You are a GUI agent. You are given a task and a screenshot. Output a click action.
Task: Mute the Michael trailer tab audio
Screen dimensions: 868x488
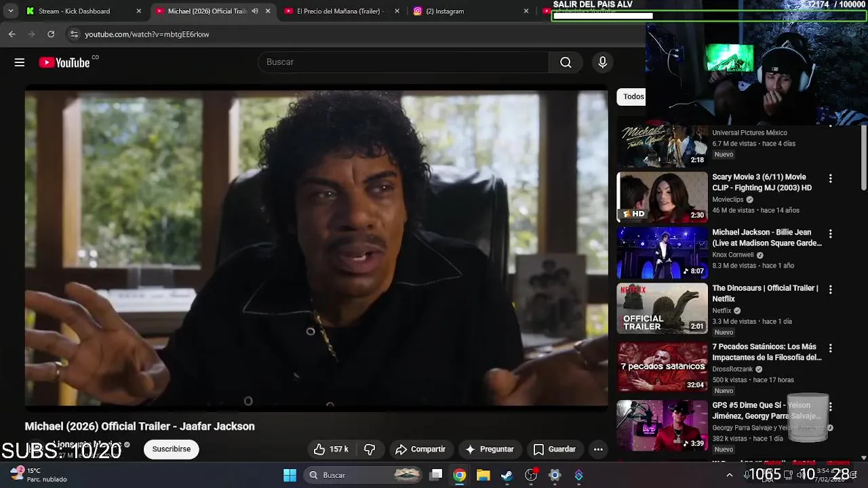click(255, 11)
